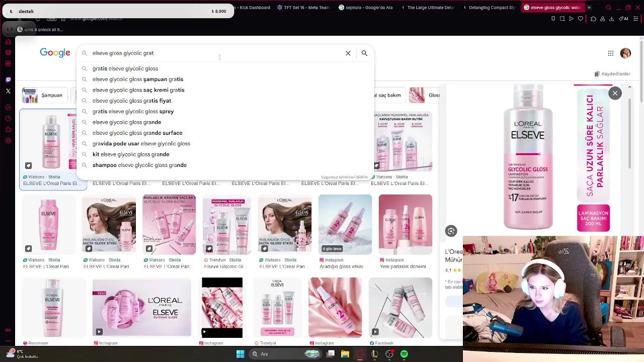Open the L'Oréal Elseve Glycolic Gloss video thumbnail

click(142, 307)
